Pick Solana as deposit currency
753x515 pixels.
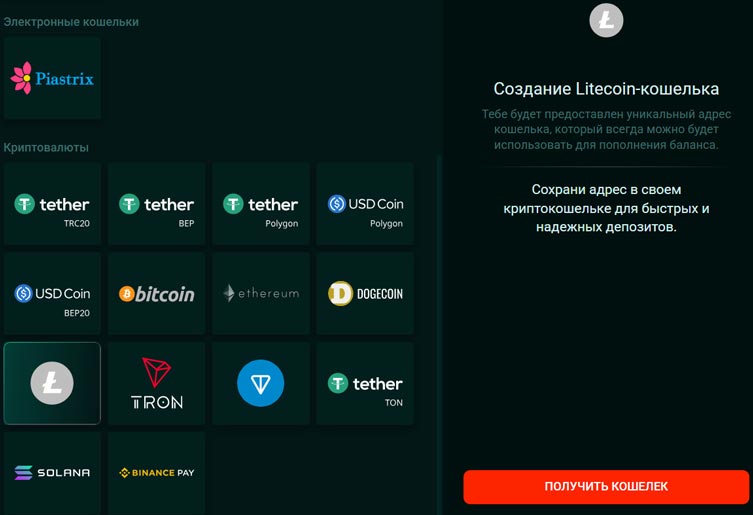point(52,473)
